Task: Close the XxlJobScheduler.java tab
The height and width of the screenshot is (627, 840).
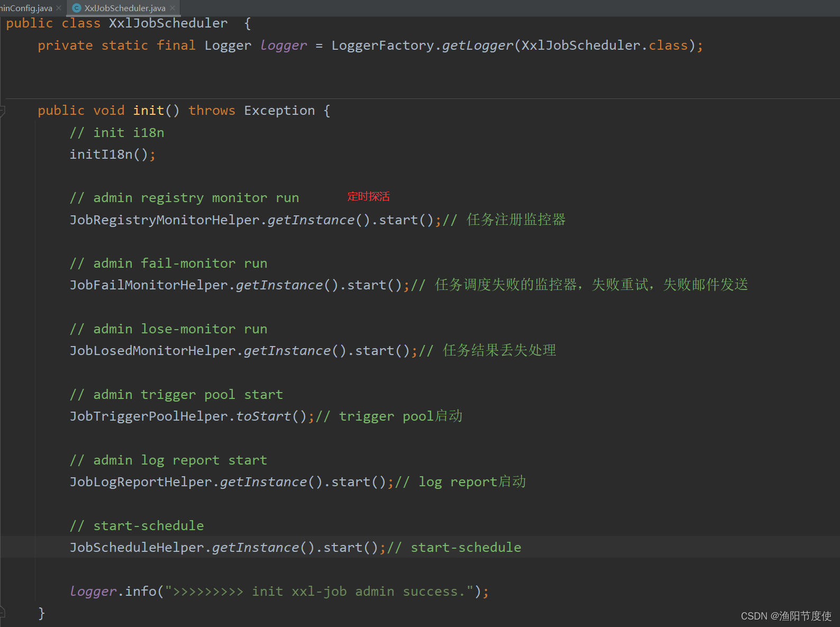Action: coord(172,8)
